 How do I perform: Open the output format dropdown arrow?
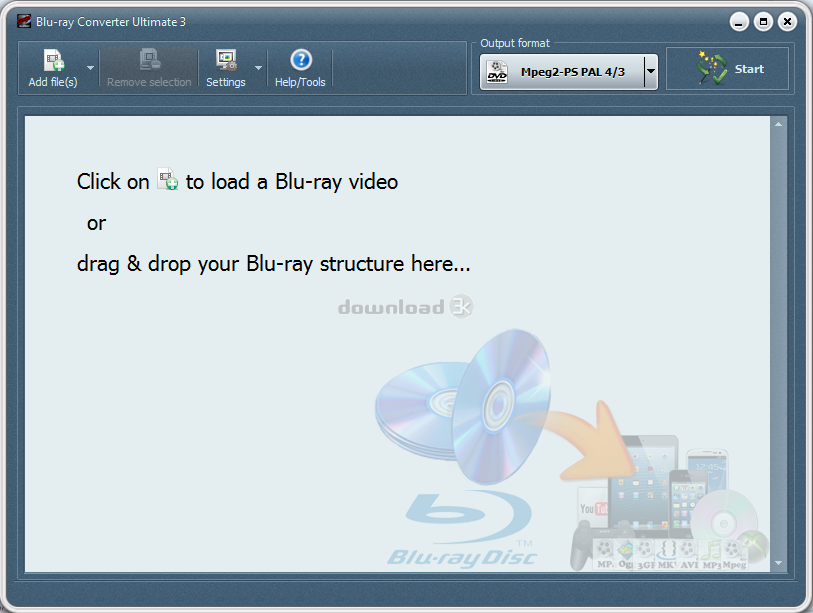tap(651, 72)
